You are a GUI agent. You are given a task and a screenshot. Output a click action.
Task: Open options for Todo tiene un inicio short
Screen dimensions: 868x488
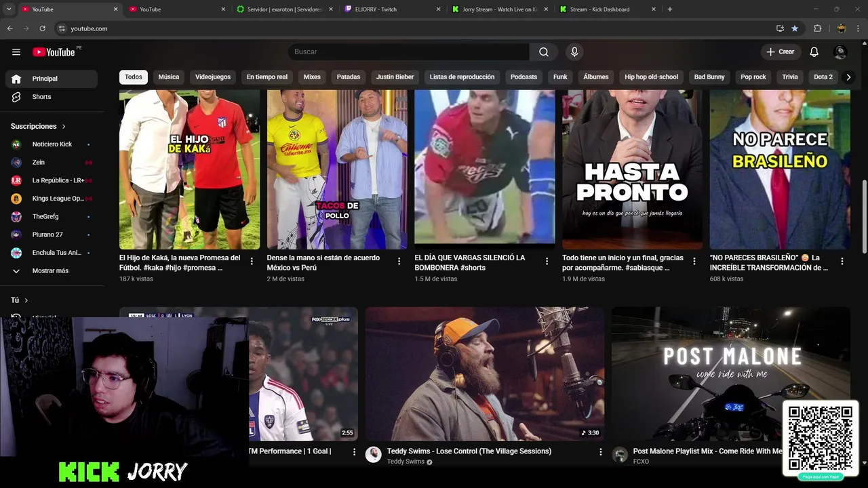tap(694, 261)
